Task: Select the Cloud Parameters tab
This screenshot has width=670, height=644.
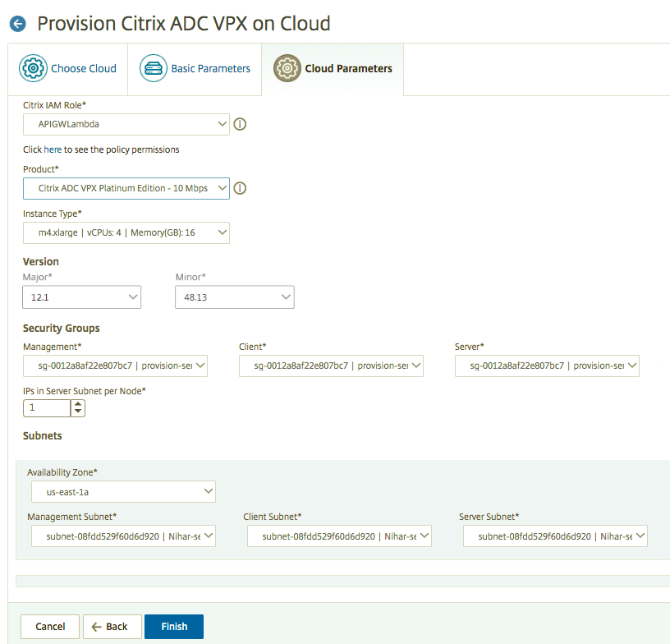Action: click(x=333, y=69)
